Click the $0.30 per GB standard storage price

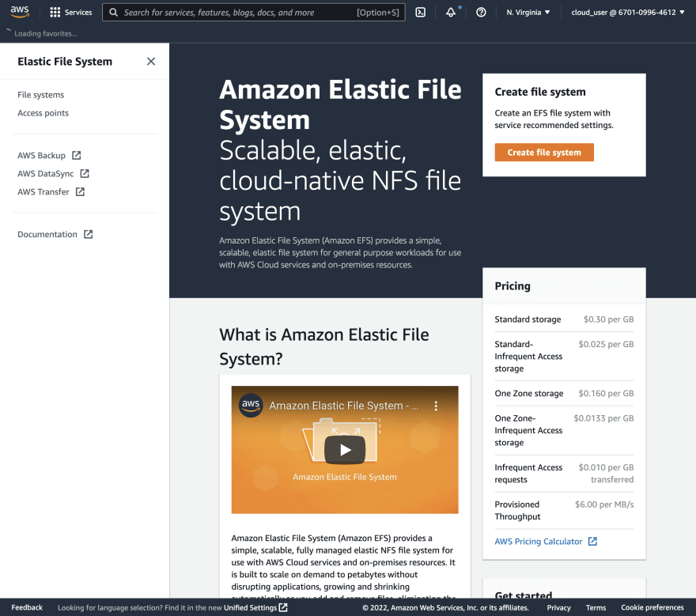click(608, 319)
